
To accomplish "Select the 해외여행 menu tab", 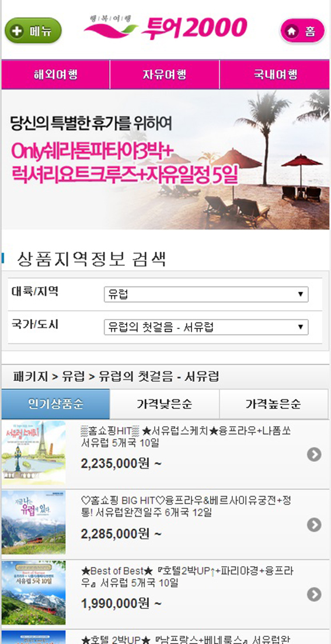I will pos(56,75).
